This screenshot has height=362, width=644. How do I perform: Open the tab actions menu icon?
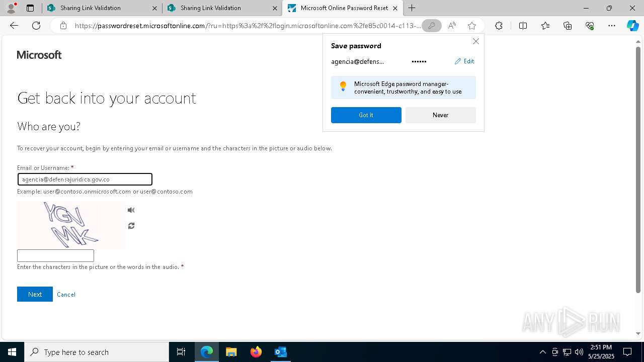(30, 8)
